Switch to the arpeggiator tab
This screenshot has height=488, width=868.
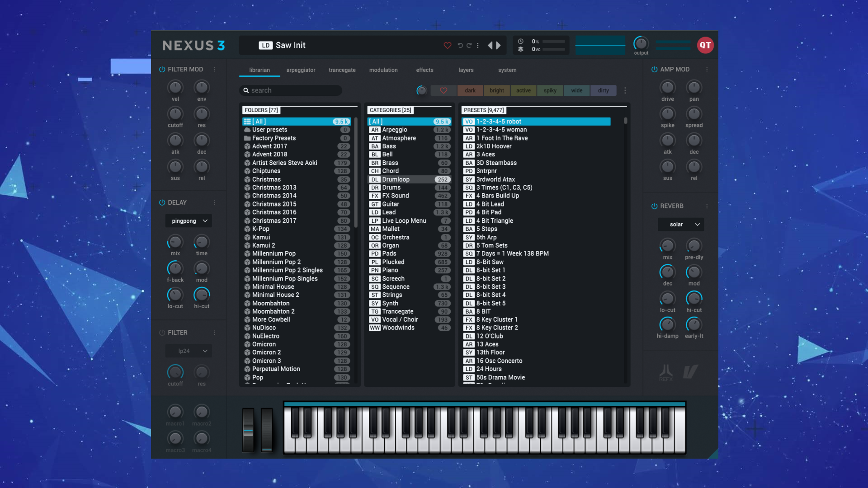[x=301, y=70]
